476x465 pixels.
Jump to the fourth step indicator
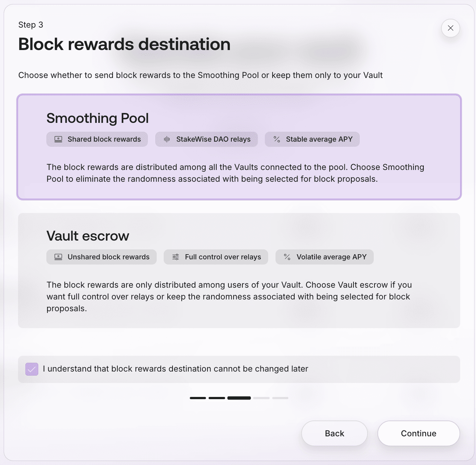pos(262,398)
